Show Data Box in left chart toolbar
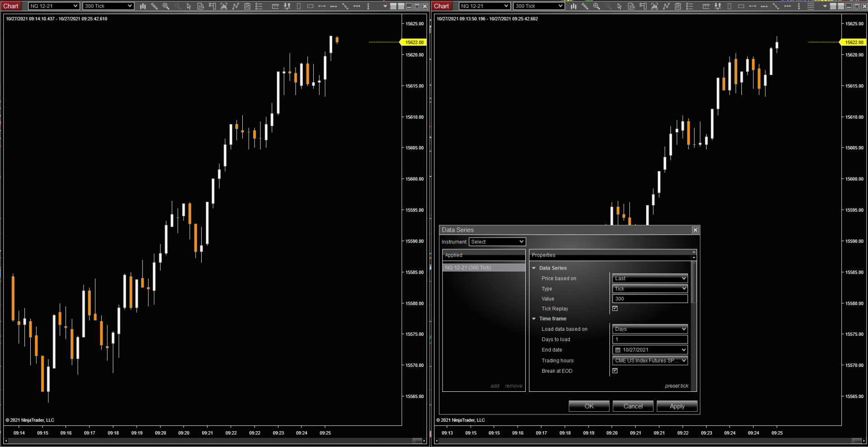Image resolution: width=868 pixels, height=447 pixels. click(201, 6)
